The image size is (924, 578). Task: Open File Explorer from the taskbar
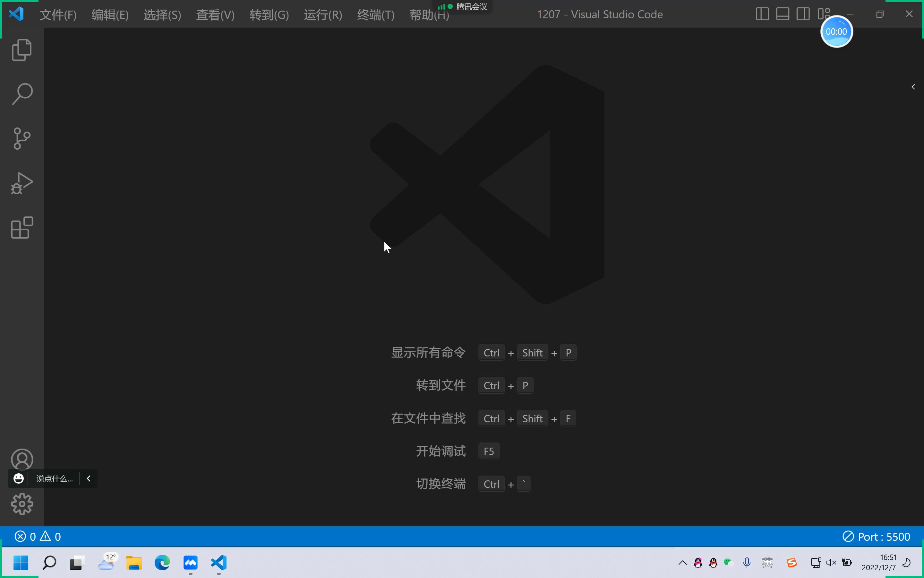click(x=134, y=563)
